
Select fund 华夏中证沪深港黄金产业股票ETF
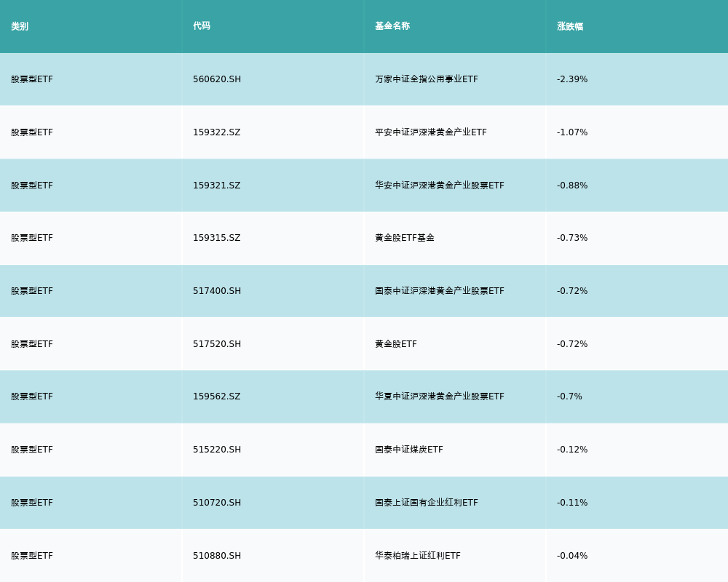tap(439, 396)
